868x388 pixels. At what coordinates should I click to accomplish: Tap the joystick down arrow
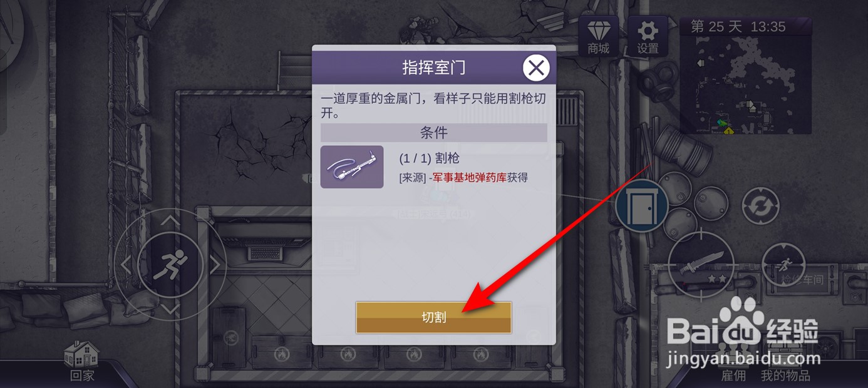coord(171,309)
